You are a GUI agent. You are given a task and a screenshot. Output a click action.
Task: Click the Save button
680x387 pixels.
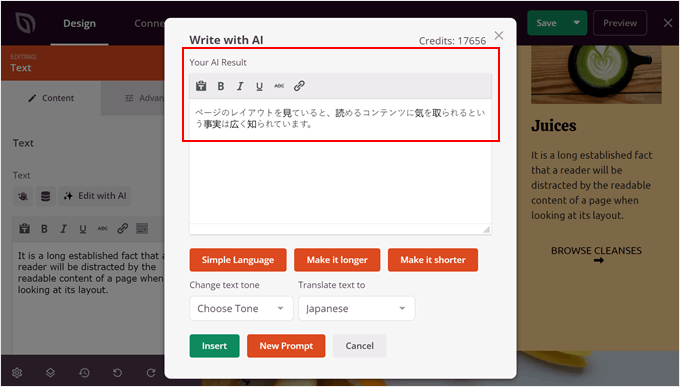pyautogui.click(x=547, y=23)
